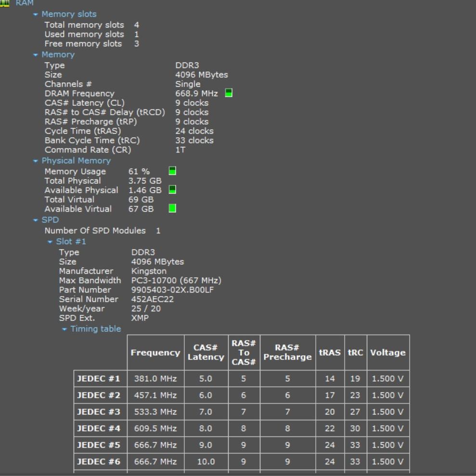Screen dimensions: 476x476
Task: Click the green DRAM Frequency graph icon
Action: click(229, 93)
